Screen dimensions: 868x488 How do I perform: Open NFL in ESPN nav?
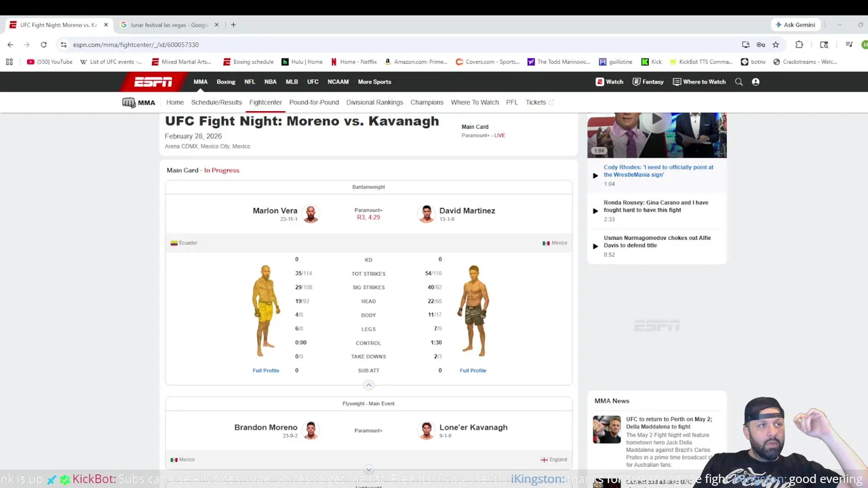point(250,82)
